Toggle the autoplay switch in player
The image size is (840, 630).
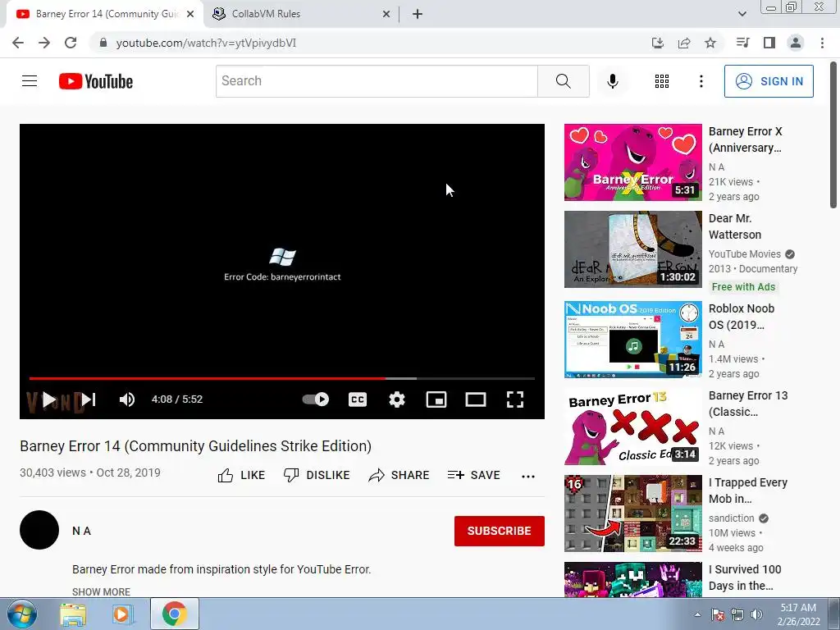point(316,399)
